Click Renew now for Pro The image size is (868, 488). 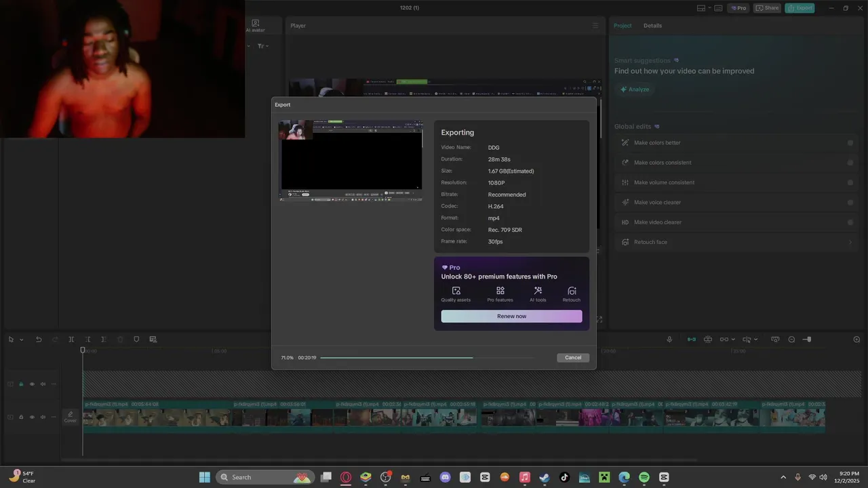511,317
